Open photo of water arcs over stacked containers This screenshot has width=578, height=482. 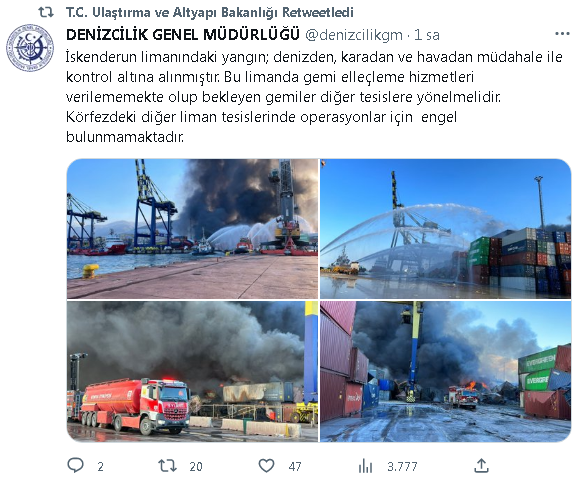445,229
